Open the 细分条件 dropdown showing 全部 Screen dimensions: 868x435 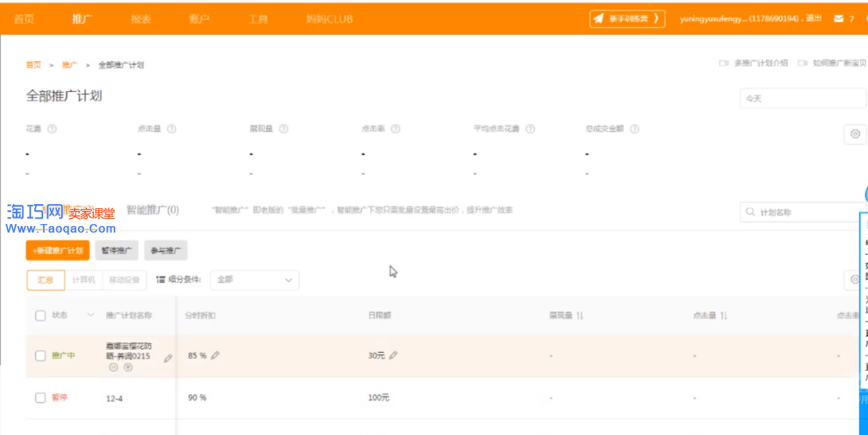[254, 279]
